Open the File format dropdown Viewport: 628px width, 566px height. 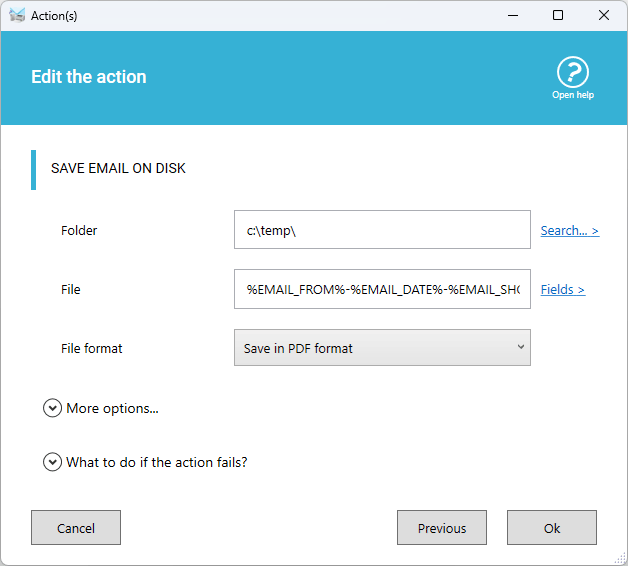point(382,348)
